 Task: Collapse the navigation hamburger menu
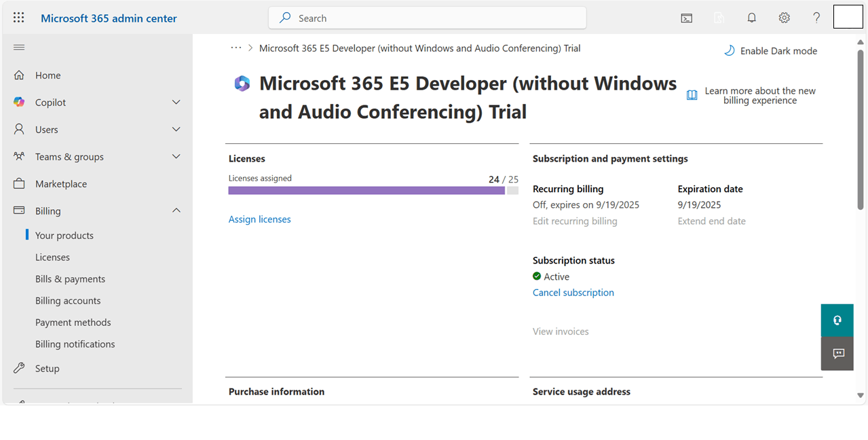[x=19, y=47]
